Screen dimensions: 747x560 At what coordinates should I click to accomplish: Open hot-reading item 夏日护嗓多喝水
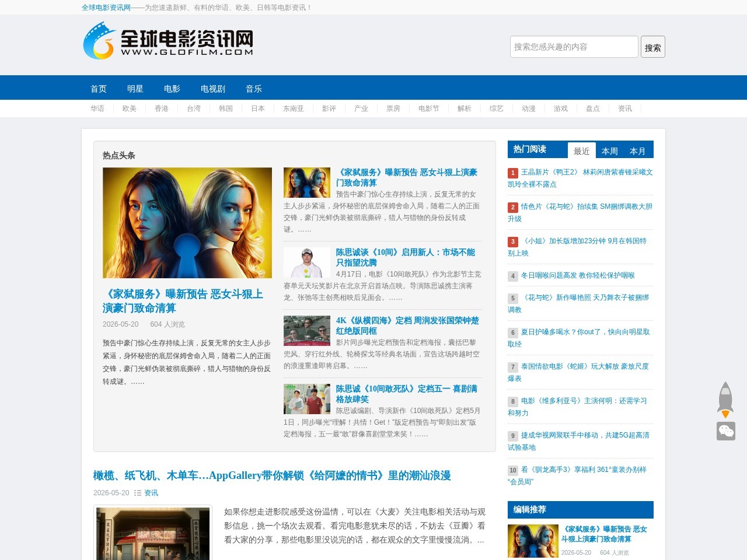click(x=579, y=338)
